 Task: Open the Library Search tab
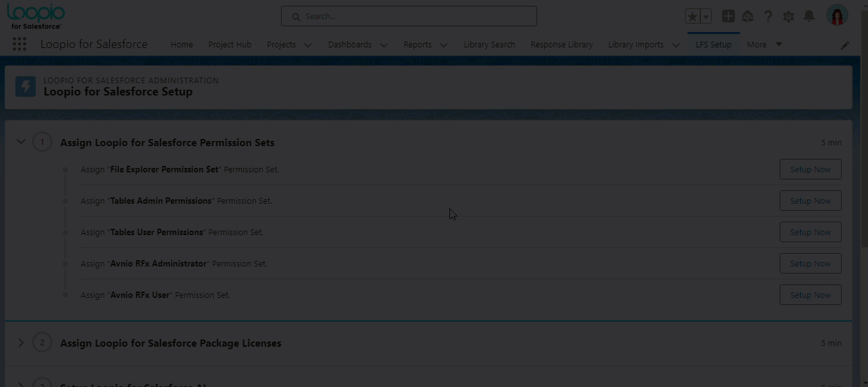tap(489, 45)
